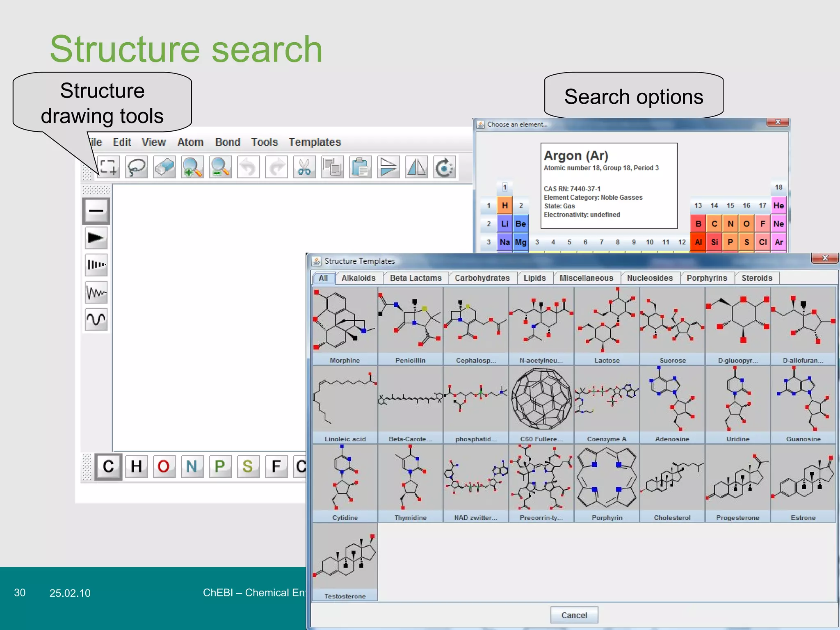Select the Nitrogen atom button
Image resolution: width=840 pixels, height=630 pixels.
[192, 467]
